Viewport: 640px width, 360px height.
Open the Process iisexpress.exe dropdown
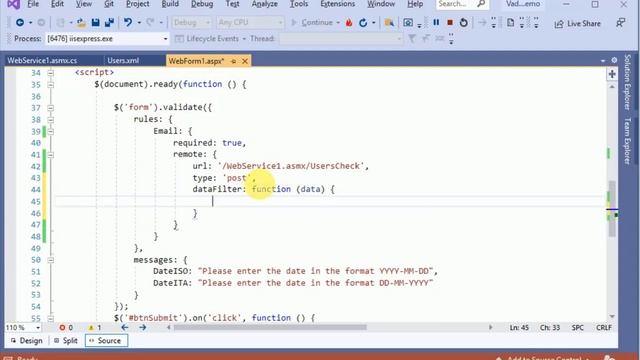click(107, 39)
